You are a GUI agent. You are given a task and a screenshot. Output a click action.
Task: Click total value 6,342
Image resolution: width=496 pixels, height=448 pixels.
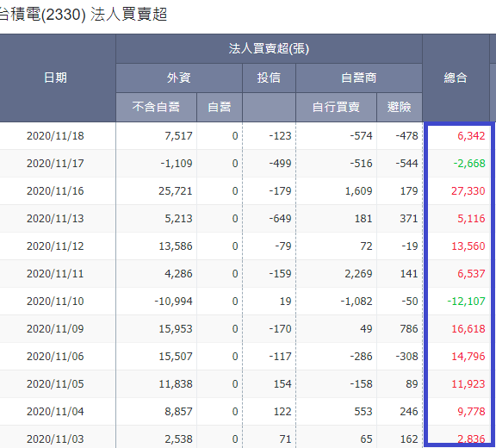pyautogui.click(x=471, y=136)
